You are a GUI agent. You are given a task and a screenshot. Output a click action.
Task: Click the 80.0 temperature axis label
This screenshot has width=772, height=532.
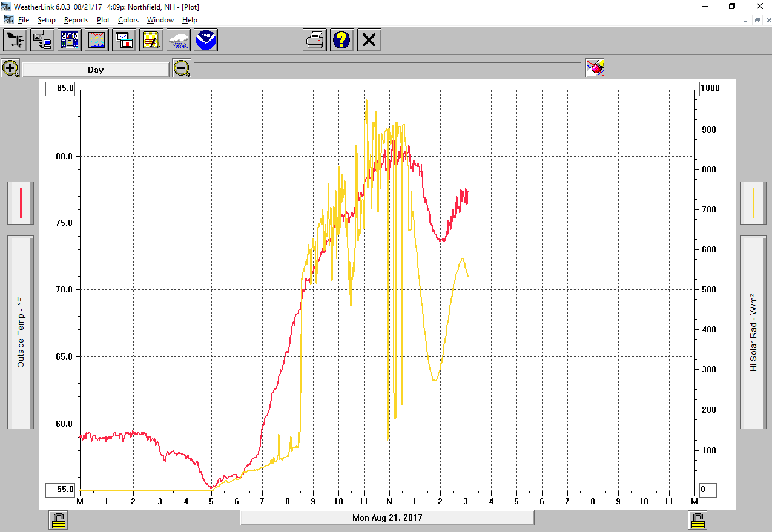[64, 156]
